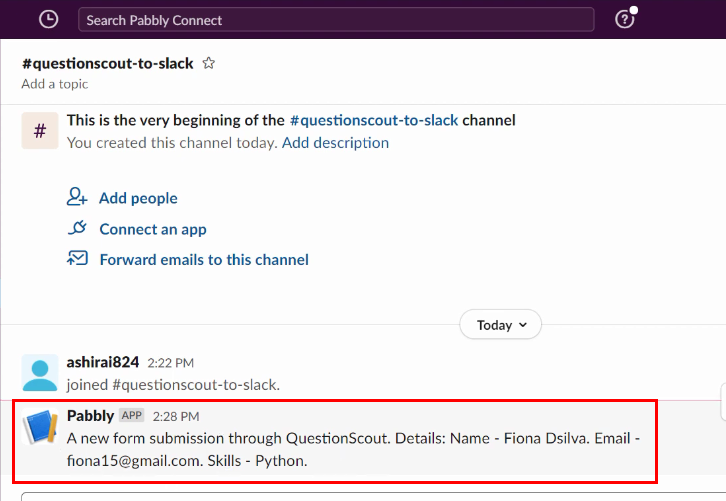Open the Connect an app link
726x501 pixels.
click(x=153, y=229)
